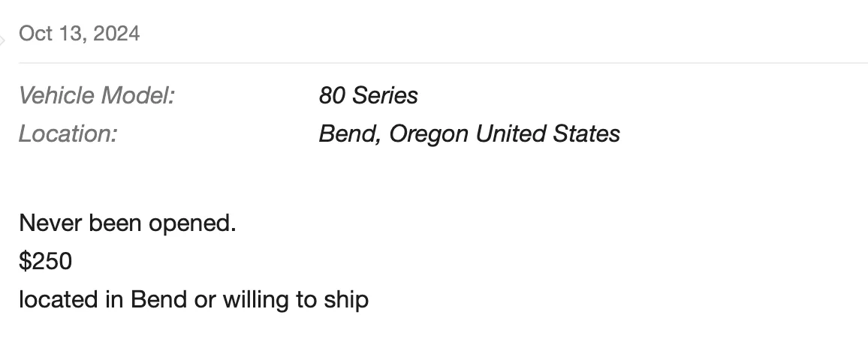Click the year 2024 in the date

(x=116, y=34)
